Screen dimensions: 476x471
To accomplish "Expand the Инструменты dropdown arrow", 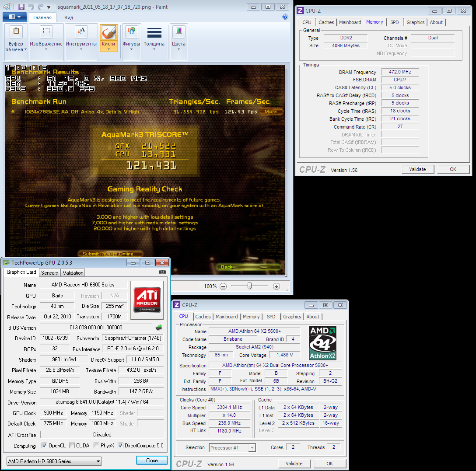I will 81,49.
